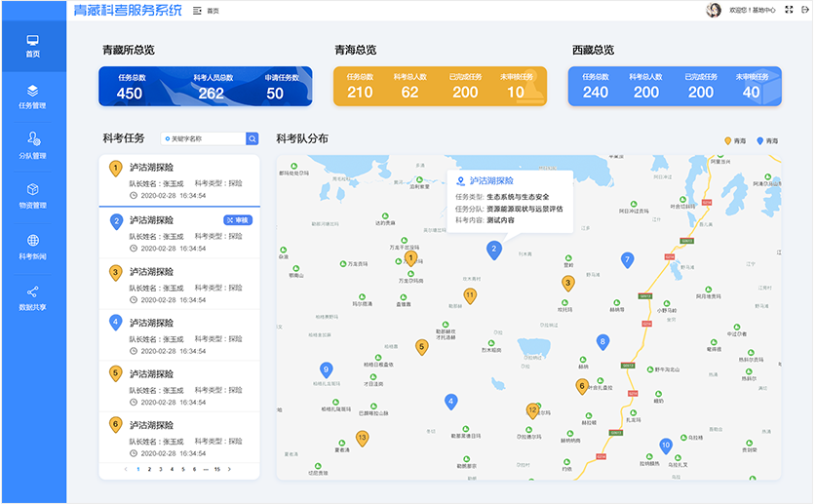Click 任务类型 生态系统与生态安全 in popup
Viewport: 816px width, 504px height.
tap(502, 197)
